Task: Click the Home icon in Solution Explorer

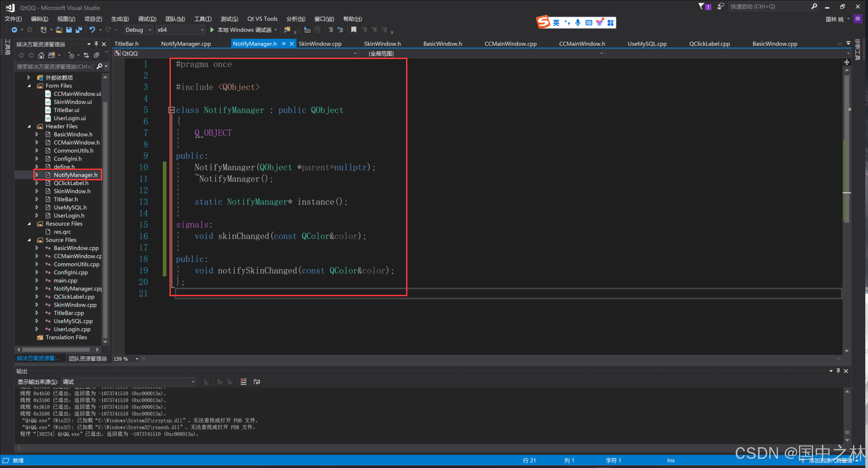Action: (41, 55)
